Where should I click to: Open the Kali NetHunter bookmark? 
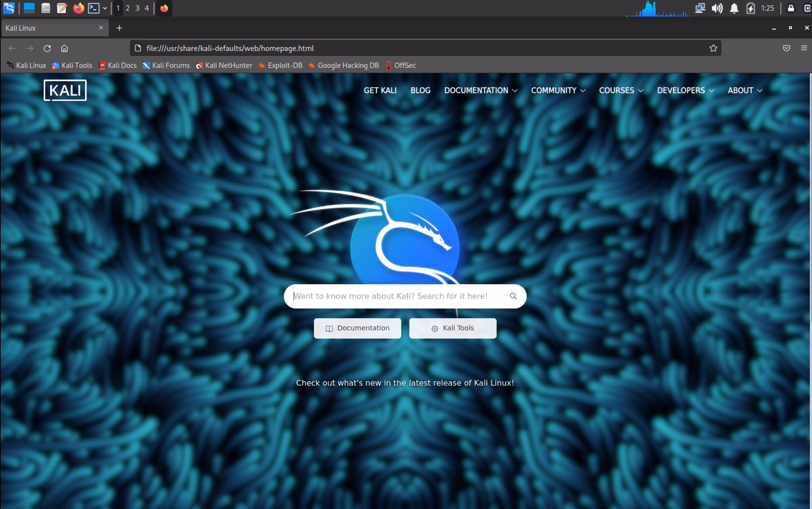[224, 66]
